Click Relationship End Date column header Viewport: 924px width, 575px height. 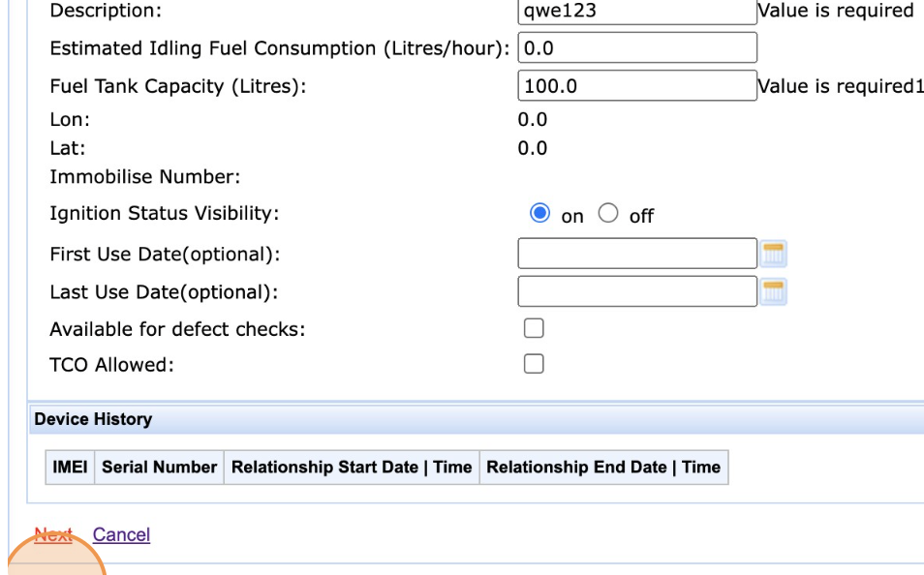point(604,468)
